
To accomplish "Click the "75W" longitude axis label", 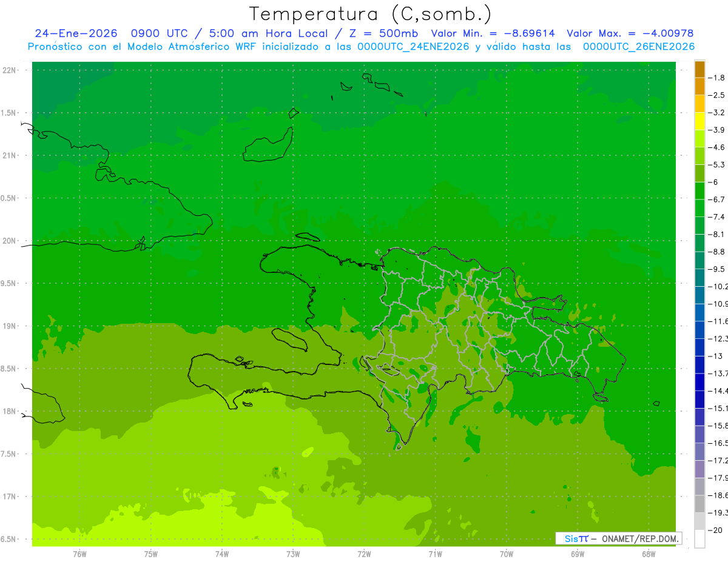I will coord(151,554).
